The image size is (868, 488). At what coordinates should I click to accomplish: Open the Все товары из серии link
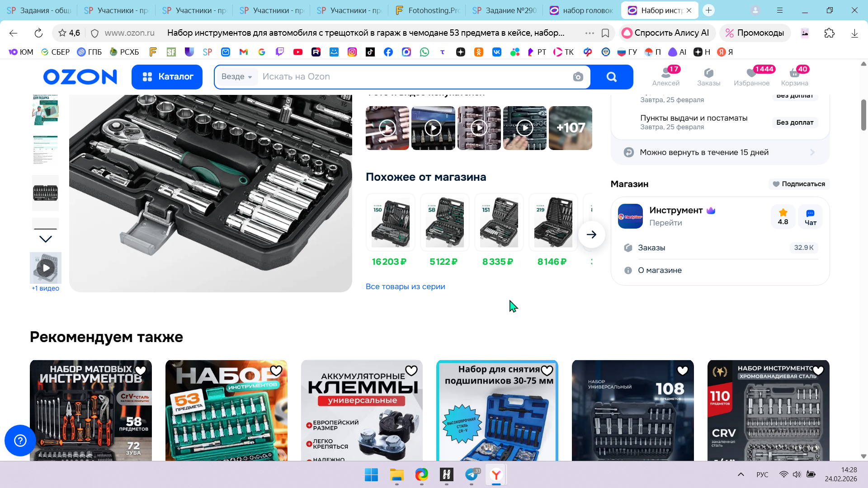pos(405,286)
